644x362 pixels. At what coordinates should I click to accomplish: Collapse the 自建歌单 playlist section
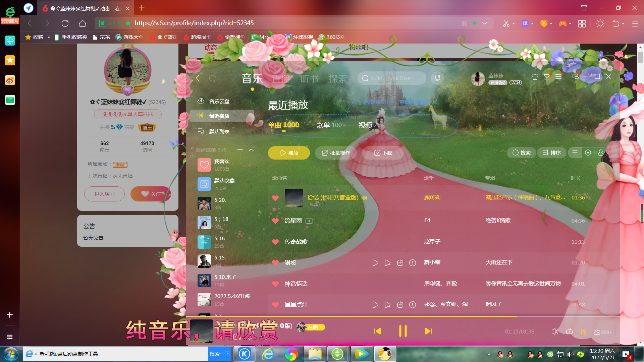pyautogui.click(x=251, y=150)
